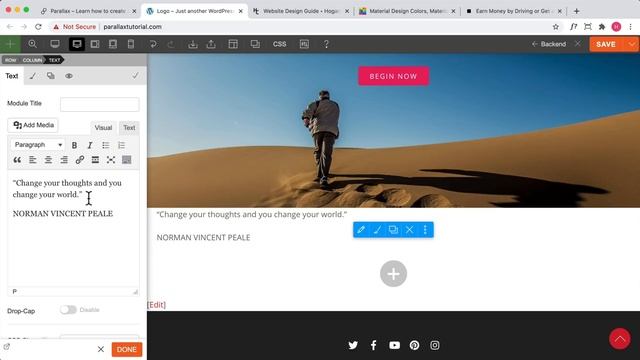The width and height of the screenshot is (640, 360).
Task: Click the pencil edit icon on module toolbar
Action: click(x=361, y=230)
